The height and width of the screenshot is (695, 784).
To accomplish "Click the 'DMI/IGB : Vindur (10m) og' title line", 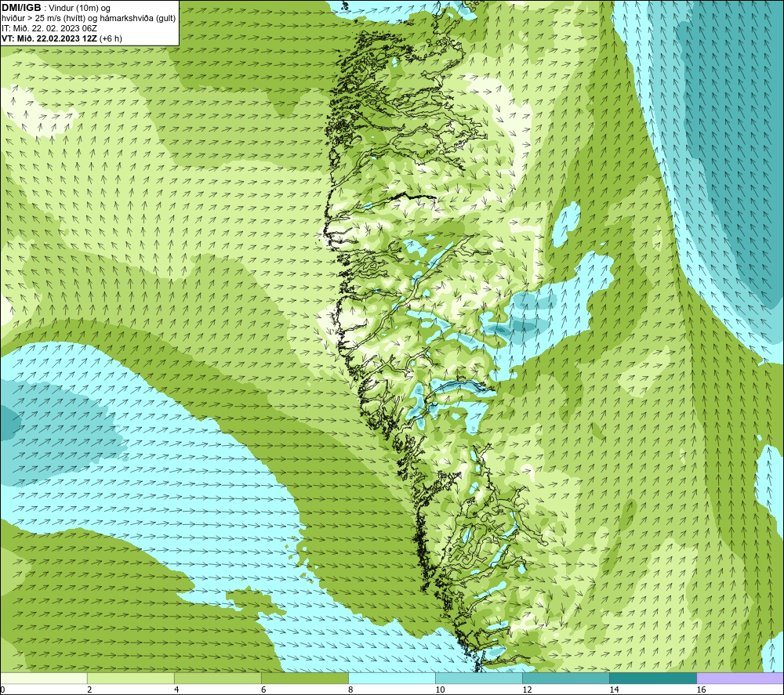I will click(x=56, y=8).
